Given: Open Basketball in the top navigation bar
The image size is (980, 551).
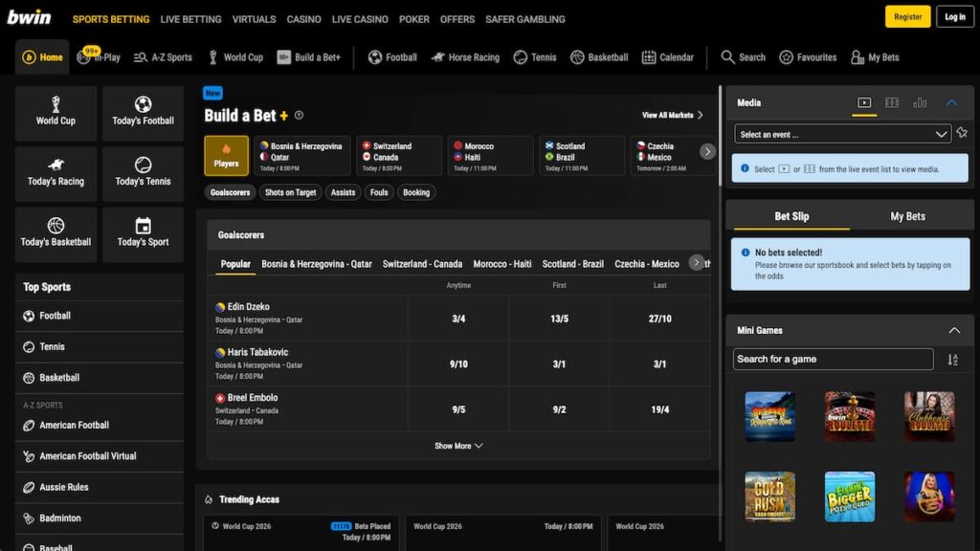Looking at the screenshot, I should pos(599,57).
